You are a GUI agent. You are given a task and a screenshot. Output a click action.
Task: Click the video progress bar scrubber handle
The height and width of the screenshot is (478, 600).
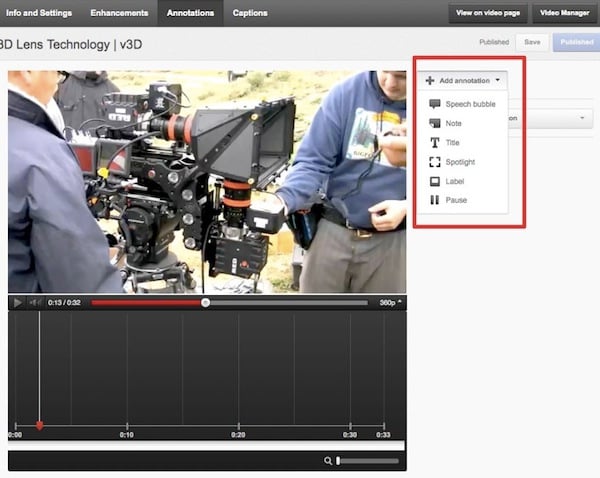(205, 302)
